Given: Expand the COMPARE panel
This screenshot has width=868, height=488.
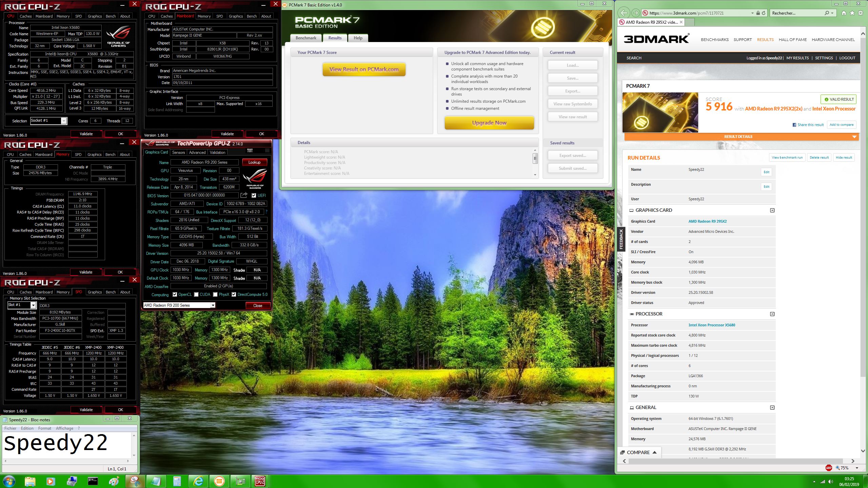Looking at the screenshot, I should (x=638, y=452).
